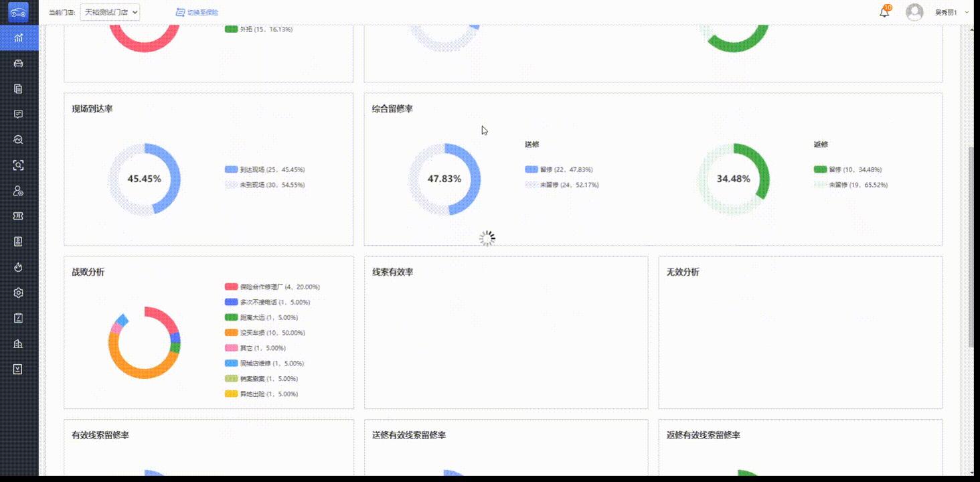This screenshot has width=980, height=482.
Task: Open the chat message icon in sidebar
Action: [18, 114]
